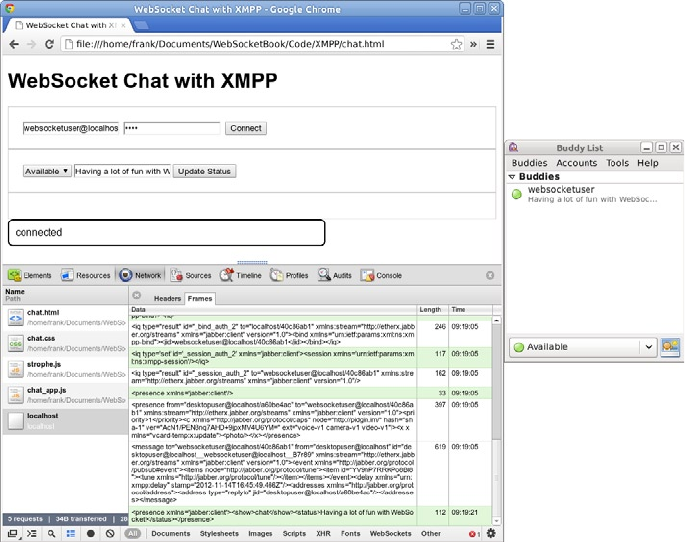
Task: Open DevTools settings gear
Action: click(491, 533)
